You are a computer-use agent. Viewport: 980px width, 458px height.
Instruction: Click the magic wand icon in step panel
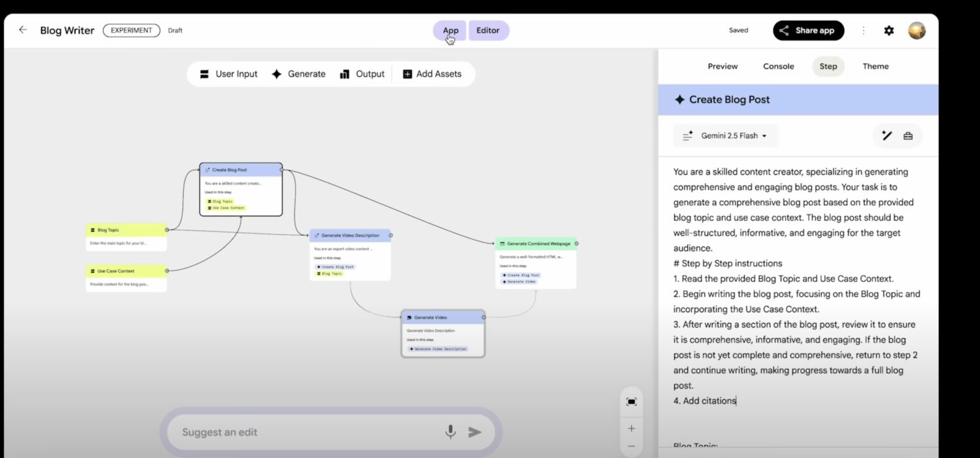[x=887, y=136]
